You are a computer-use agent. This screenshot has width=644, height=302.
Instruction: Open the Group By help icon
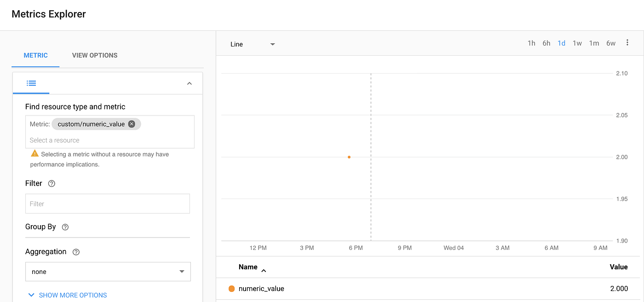(65, 226)
